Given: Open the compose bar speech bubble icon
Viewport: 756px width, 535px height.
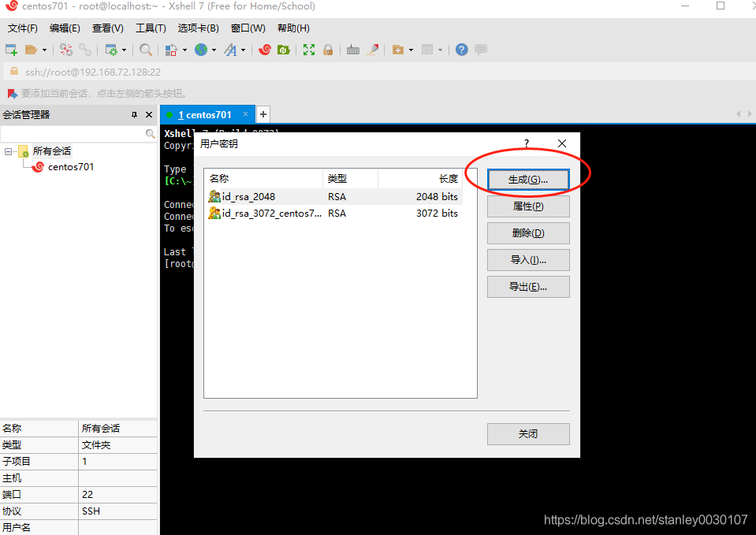Looking at the screenshot, I should pyautogui.click(x=481, y=49).
